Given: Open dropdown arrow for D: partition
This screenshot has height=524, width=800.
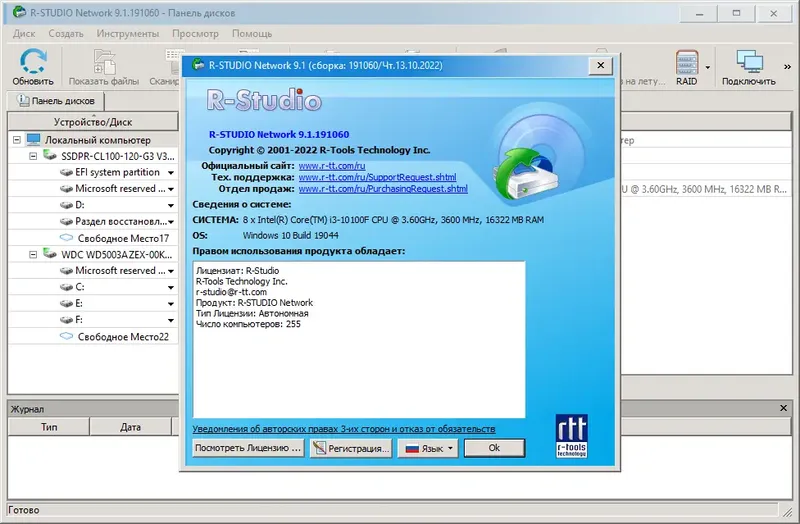Looking at the screenshot, I should [171, 206].
